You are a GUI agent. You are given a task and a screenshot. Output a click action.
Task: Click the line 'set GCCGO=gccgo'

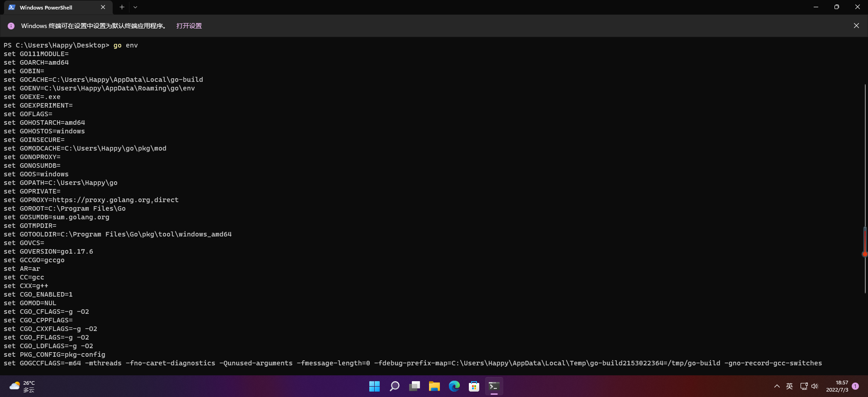34,260
